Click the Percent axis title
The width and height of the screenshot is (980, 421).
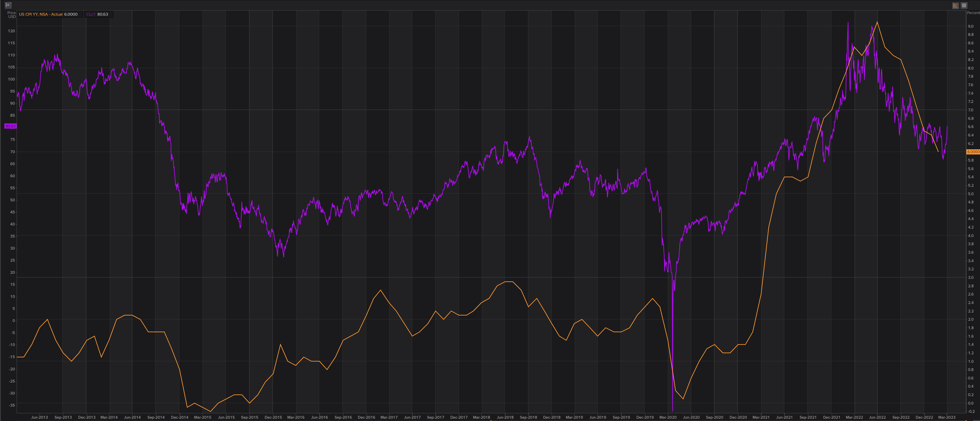click(973, 13)
